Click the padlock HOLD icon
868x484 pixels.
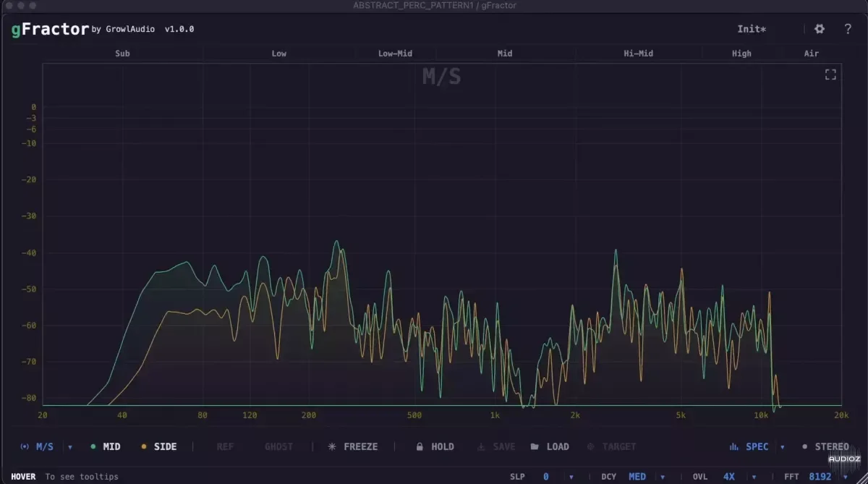tap(419, 446)
